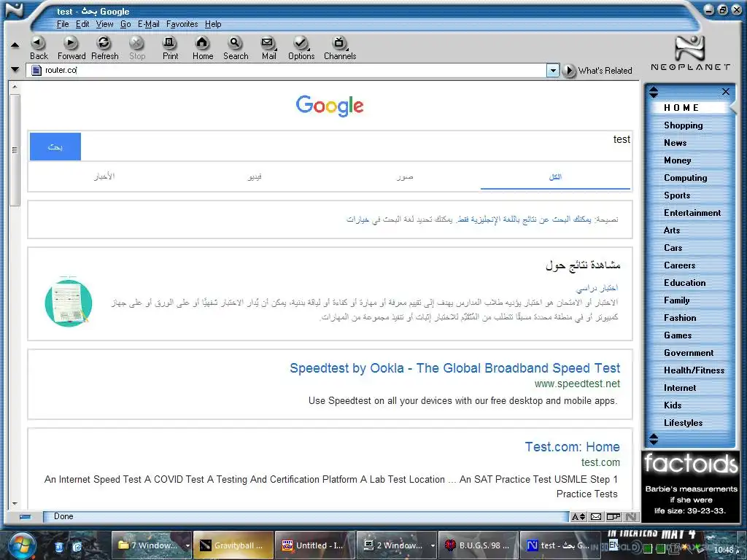This screenshot has height=560, width=747.
Task: Select the الكل results tab
Action: tap(555, 176)
